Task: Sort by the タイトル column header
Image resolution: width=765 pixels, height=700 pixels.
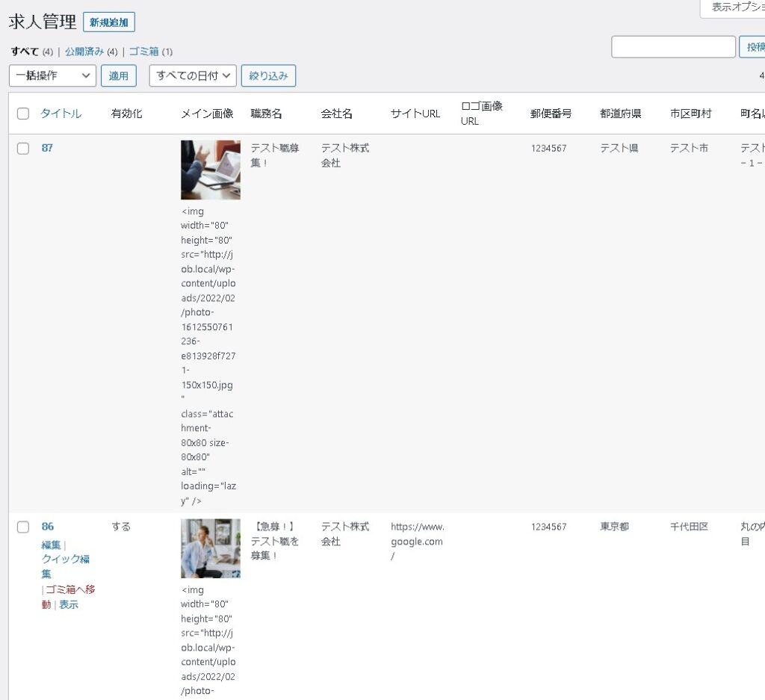Action: pyautogui.click(x=61, y=114)
